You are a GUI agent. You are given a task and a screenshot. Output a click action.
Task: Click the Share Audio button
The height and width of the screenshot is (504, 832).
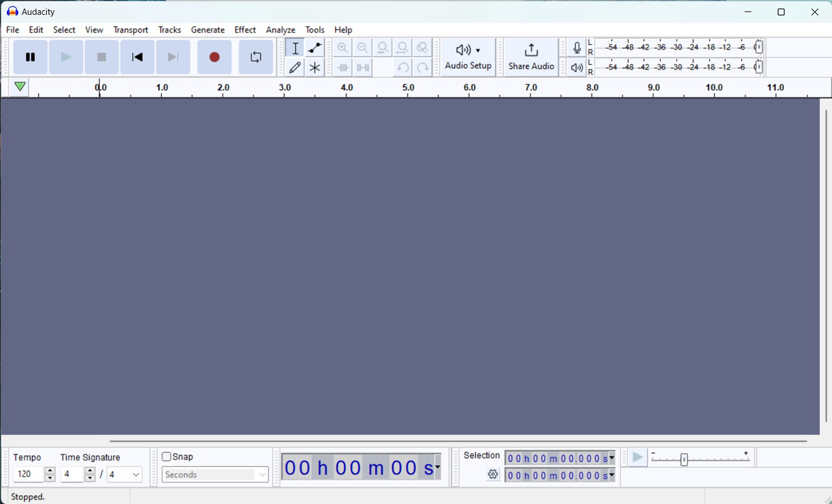coord(531,57)
